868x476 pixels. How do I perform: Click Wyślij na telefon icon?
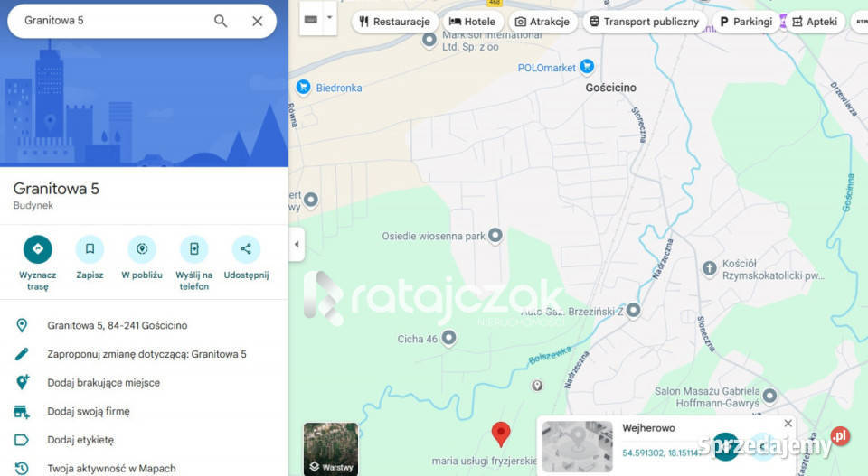[x=193, y=249]
